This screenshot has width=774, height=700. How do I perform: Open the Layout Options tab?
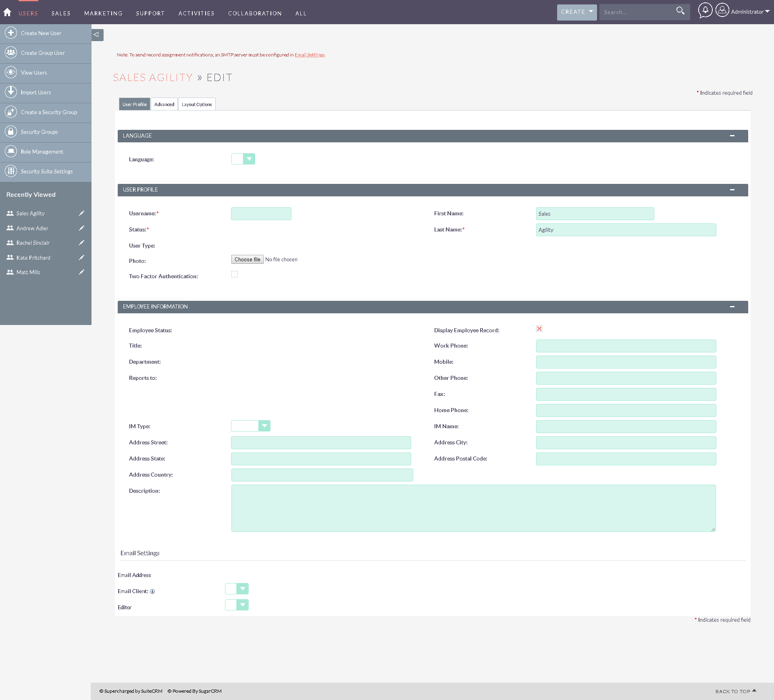click(x=197, y=104)
